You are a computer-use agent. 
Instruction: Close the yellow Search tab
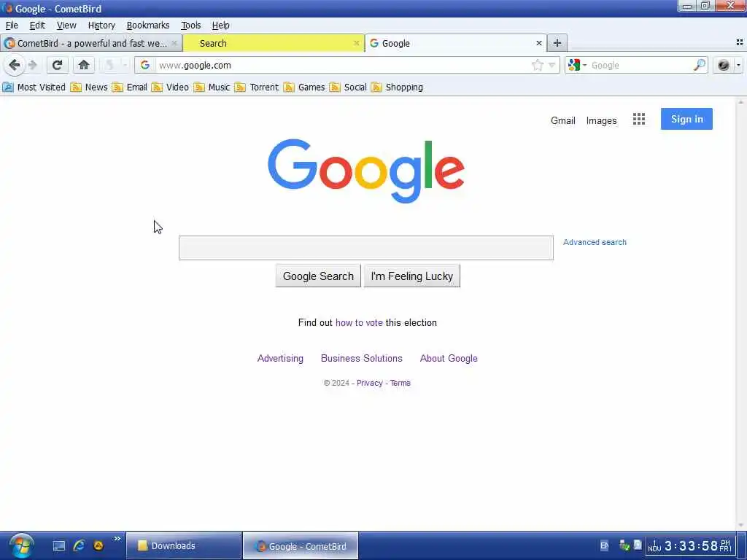356,43
